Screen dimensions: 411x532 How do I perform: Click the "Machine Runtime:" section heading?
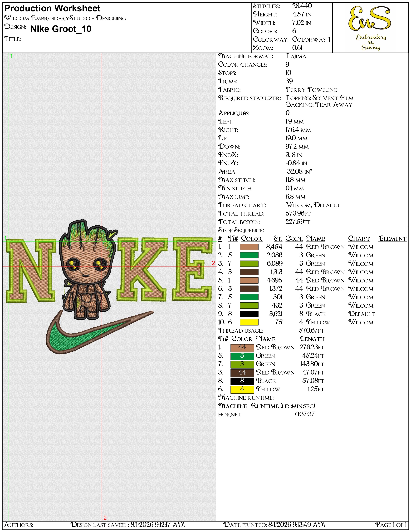tap(246, 398)
